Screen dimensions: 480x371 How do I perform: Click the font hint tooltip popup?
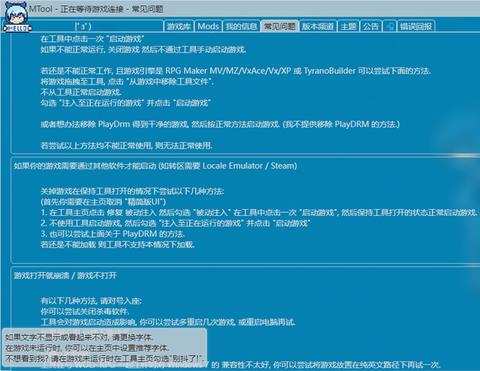click(x=104, y=347)
